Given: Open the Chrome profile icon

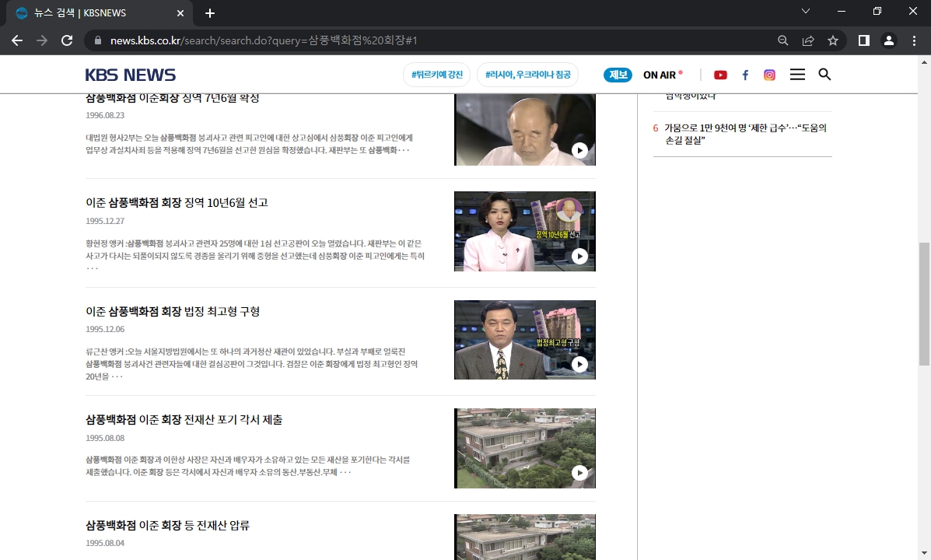Looking at the screenshot, I should [889, 40].
